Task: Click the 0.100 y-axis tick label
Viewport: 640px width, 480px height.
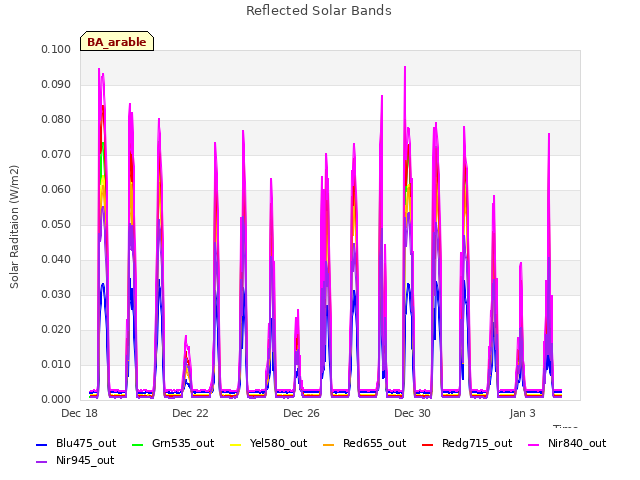Action: coord(56,49)
